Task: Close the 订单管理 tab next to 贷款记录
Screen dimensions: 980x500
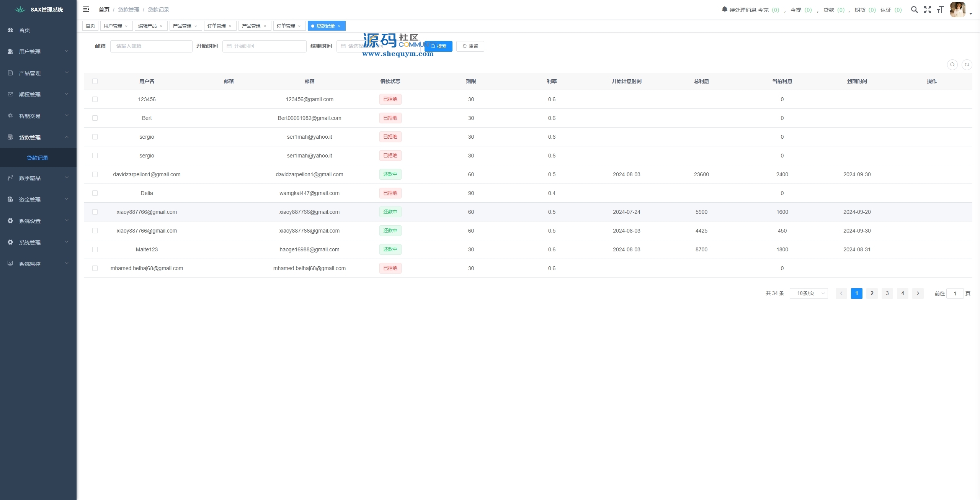Action: coord(299,26)
